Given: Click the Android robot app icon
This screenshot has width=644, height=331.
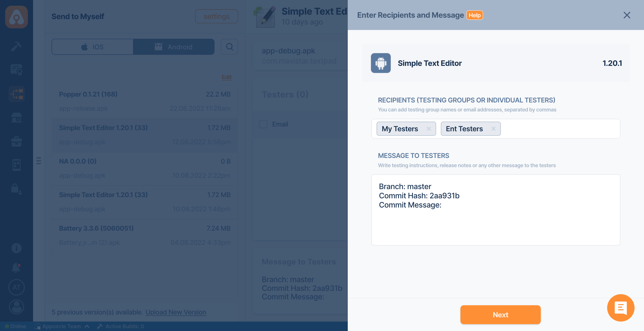Looking at the screenshot, I should coord(381,63).
